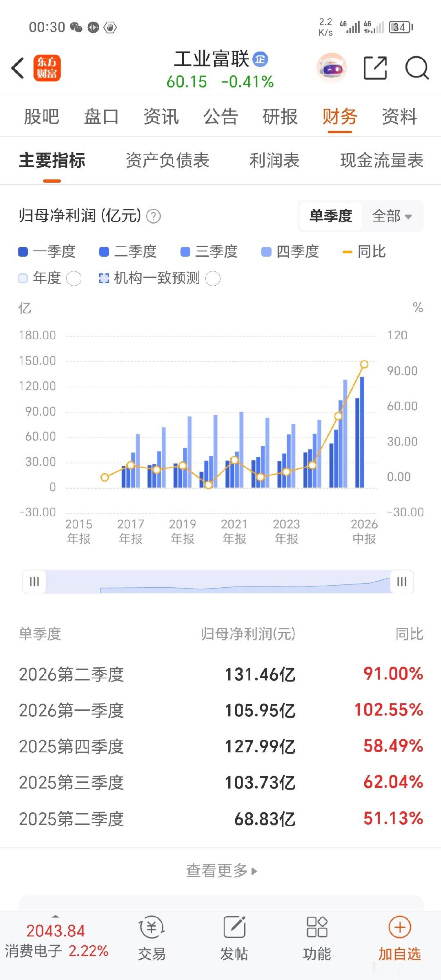Tap the 2015 年报 axis label
441x980 pixels.
(79, 531)
